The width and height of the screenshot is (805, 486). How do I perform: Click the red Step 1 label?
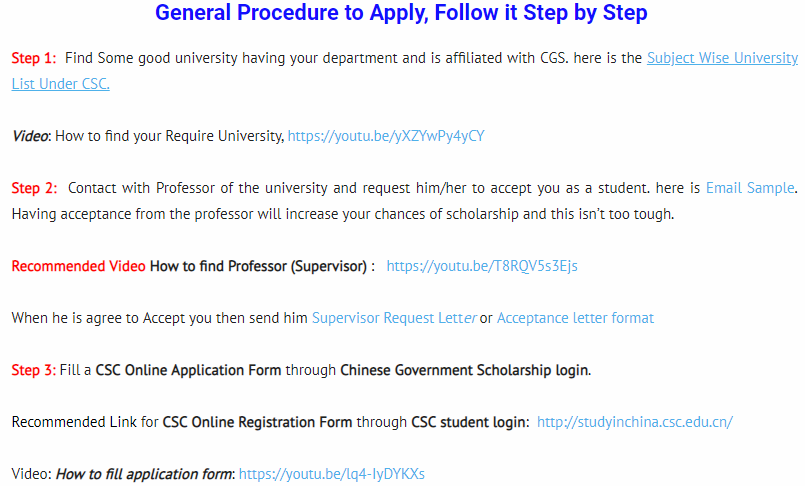(34, 58)
